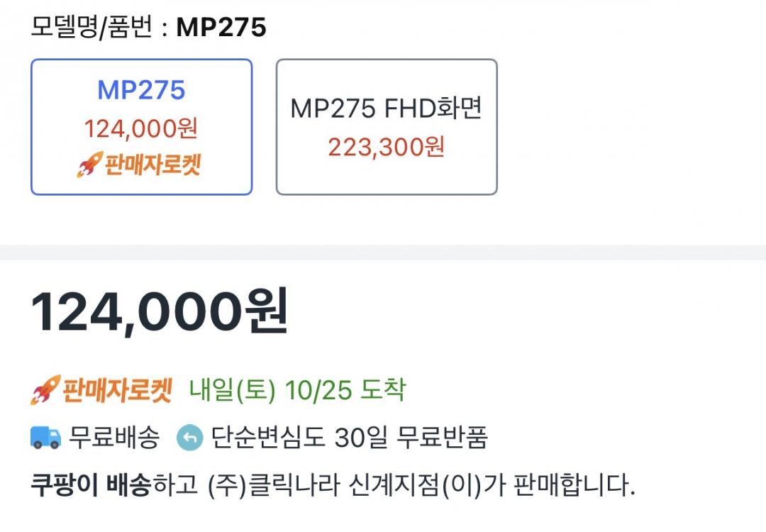The height and width of the screenshot is (532, 766).
Task: Click the bold 쿠팡이 배송 text
Action: [x=90, y=485]
